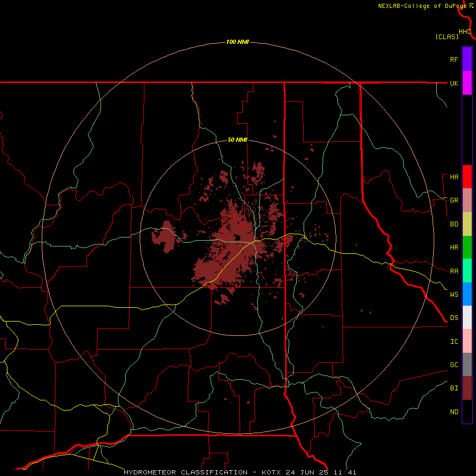
Task: Click the HHC product label
Action: pyautogui.click(x=465, y=32)
